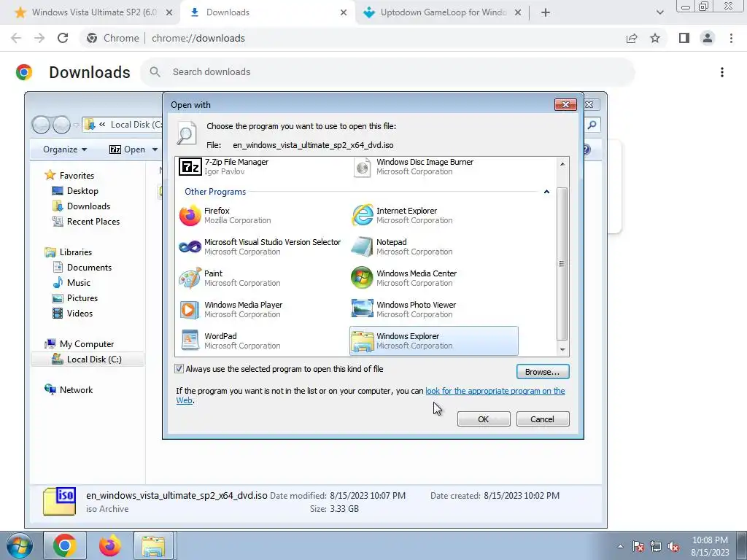The image size is (747, 560).
Task: Expand address bar path chevrons
Action: coord(102,125)
